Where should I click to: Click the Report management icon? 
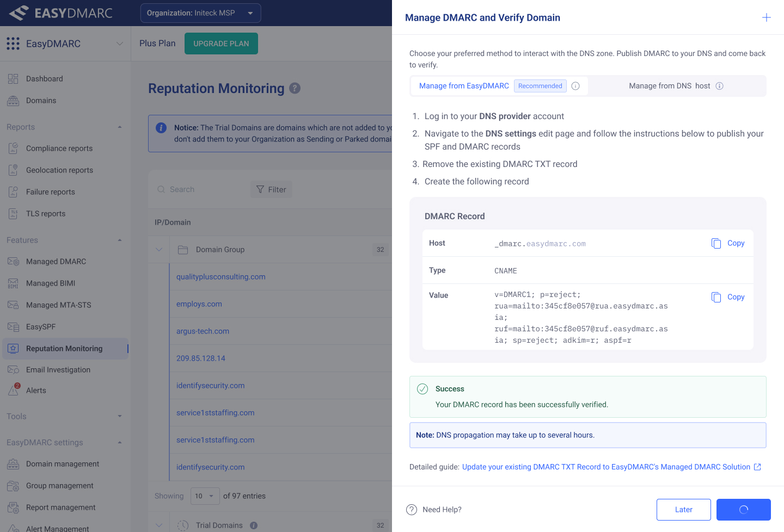[x=13, y=508]
